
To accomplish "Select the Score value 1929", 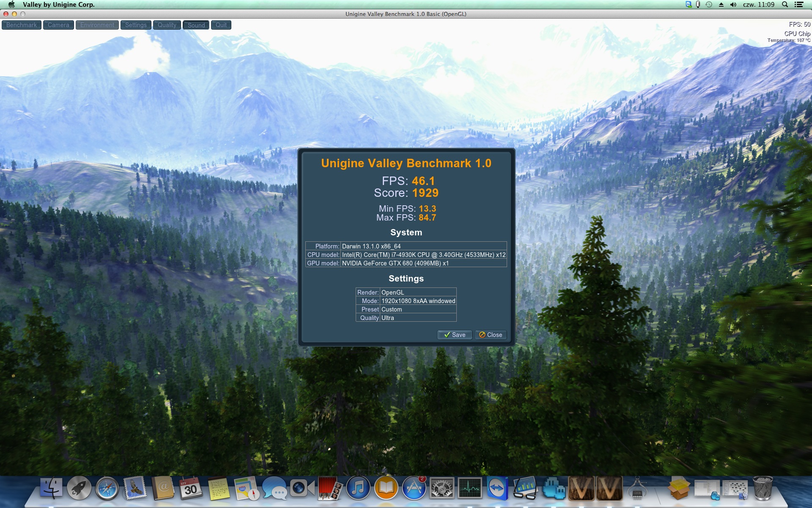I will 425,193.
